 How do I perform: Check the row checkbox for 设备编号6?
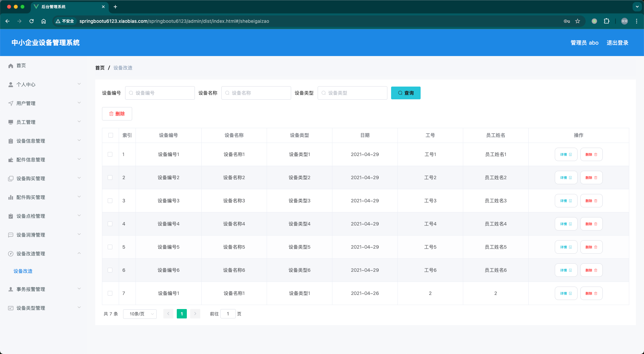[110, 270]
